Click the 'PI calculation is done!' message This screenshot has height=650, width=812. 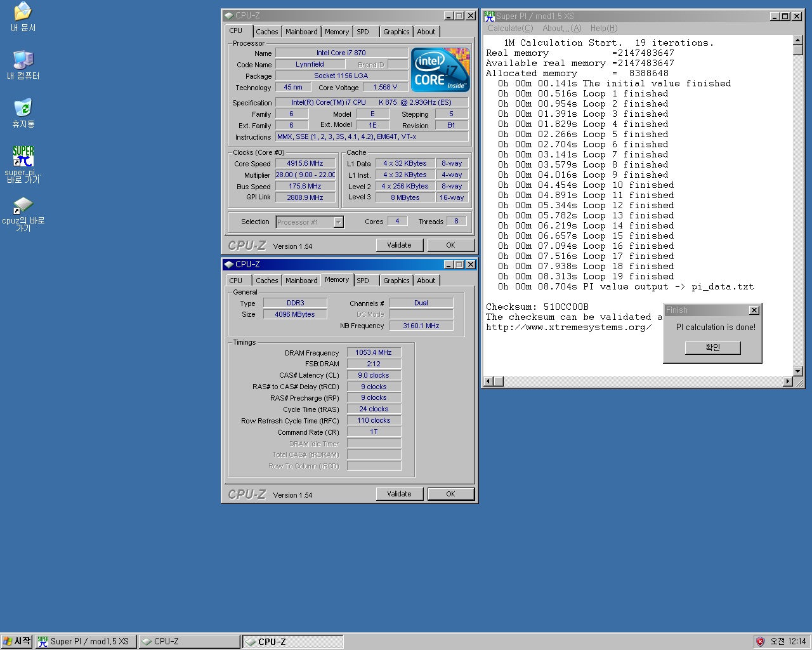tap(716, 328)
